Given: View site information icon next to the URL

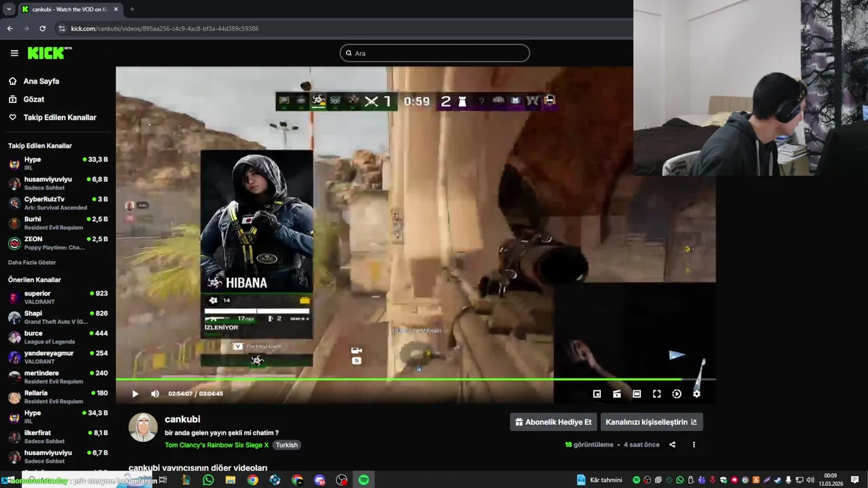Looking at the screenshot, I should point(62,28).
